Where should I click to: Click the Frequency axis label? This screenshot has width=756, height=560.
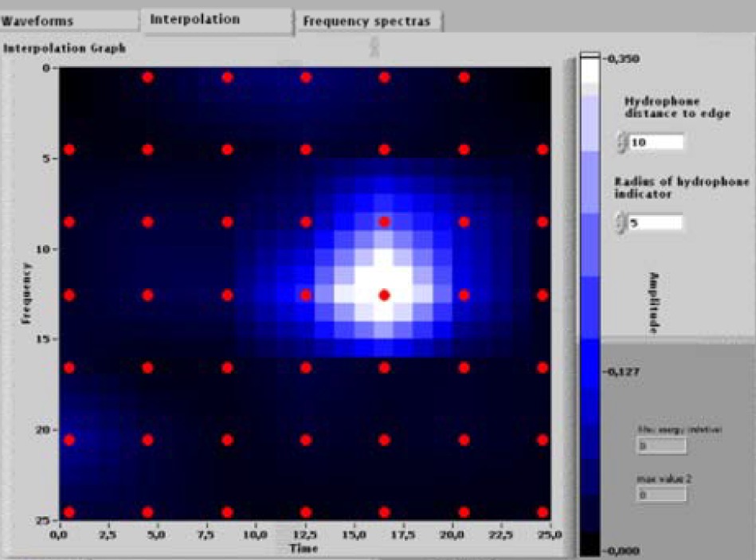[26, 295]
